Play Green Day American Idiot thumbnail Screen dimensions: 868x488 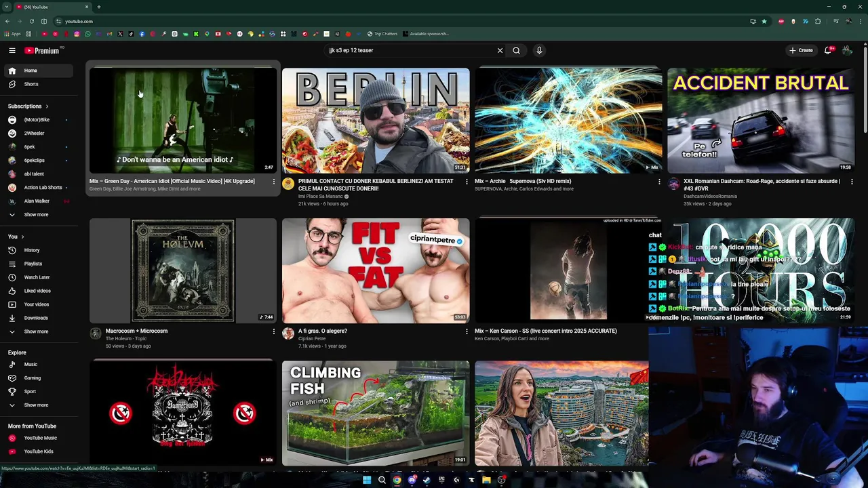click(x=182, y=120)
